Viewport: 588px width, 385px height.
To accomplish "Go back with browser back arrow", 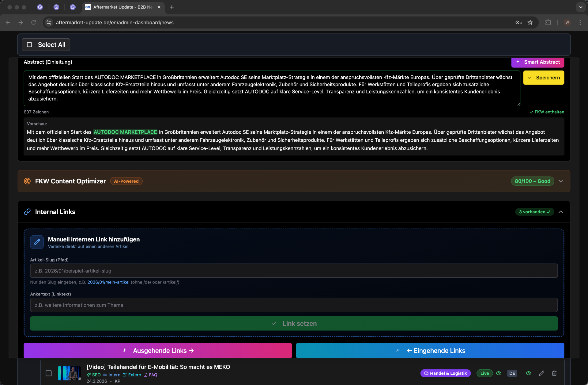I will tap(8, 22).
